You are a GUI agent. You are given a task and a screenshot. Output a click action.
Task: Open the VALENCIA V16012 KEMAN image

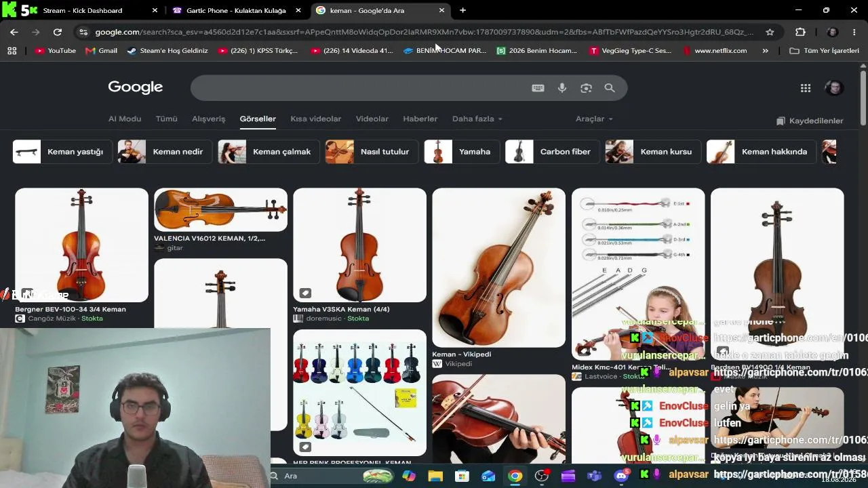(220, 210)
